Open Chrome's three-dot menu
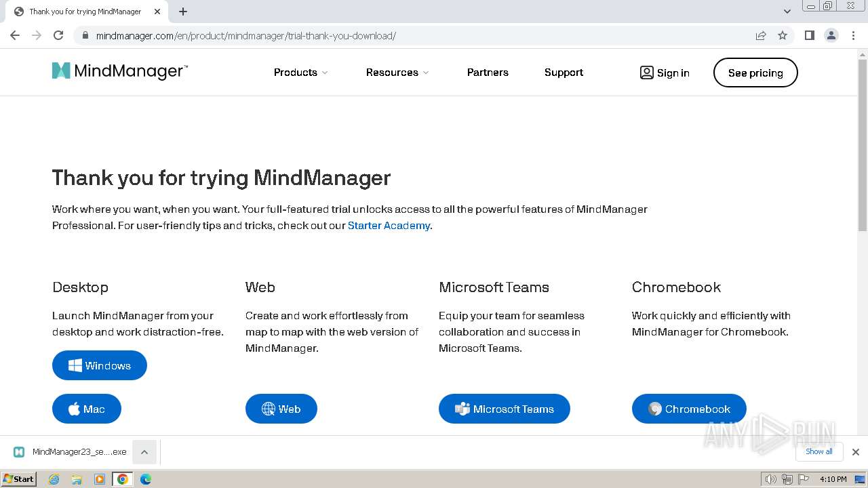The width and height of the screenshot is (868, 488). click(x=853, y=35)
